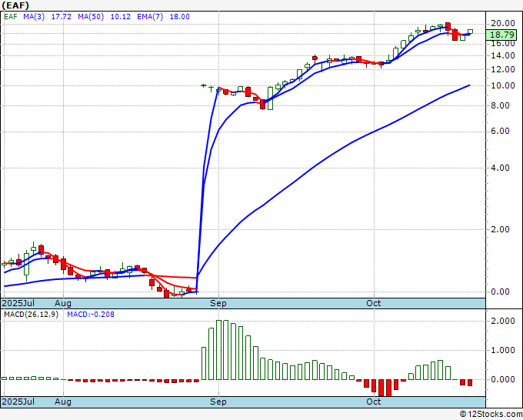Select the EMA(7) legend label
The height and width of the screenshot is (420, 523).
150,17
